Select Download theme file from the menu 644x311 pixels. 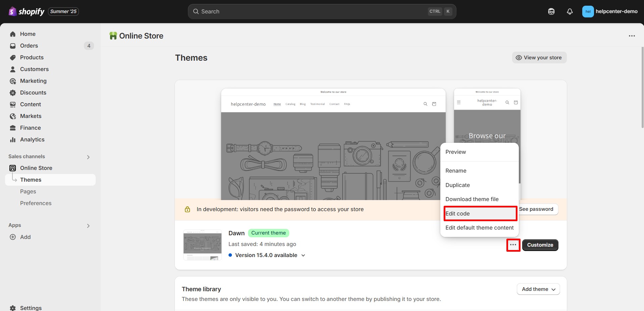click(x=472, y=199)
